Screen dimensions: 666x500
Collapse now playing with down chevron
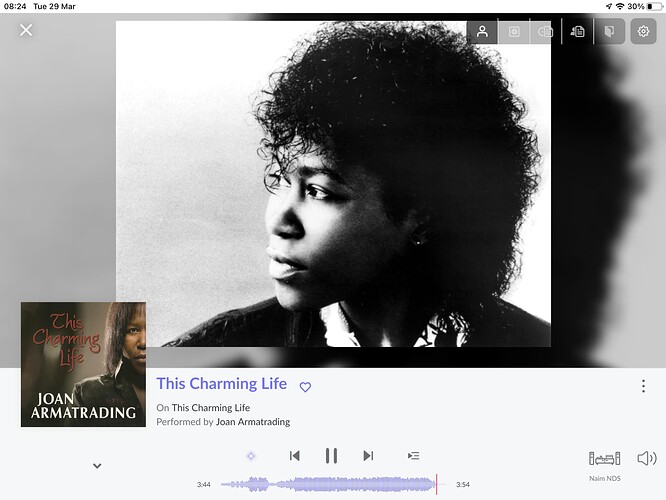coord(97,466)
